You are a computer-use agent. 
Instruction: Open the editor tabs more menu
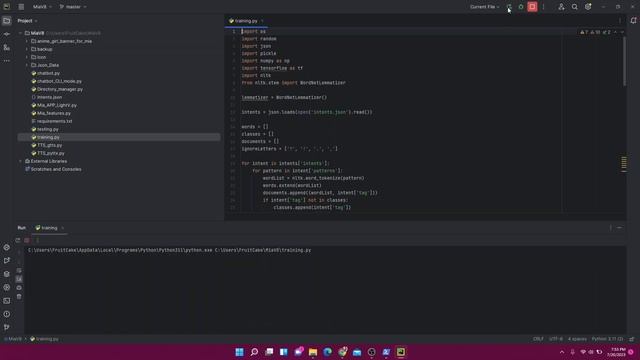point(620,21)
